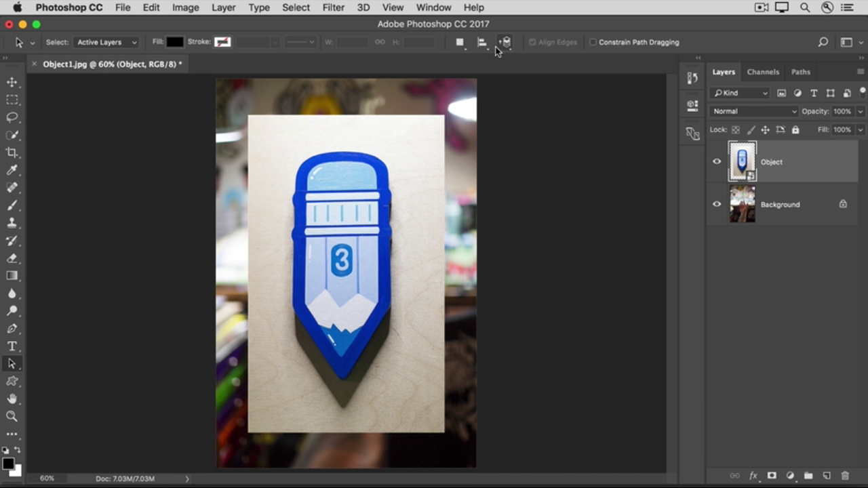Expand the Kind layer filter dropdown
This screenshot has height=488, width=868.
740,93
